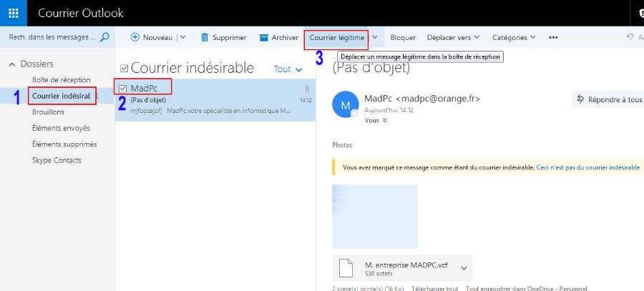Open the Déplacer vers dropdown
The image size is (644, 291).
tap(452, 37)
